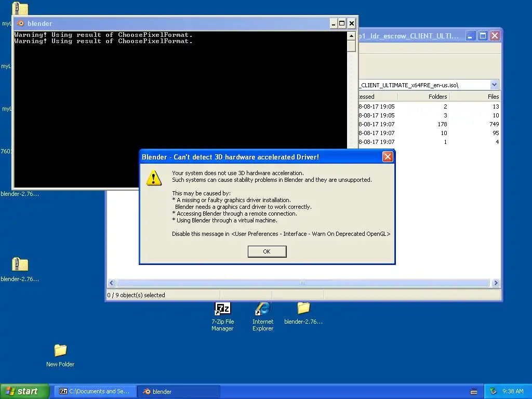Close the blender console window
Image resolution: width=532 pixels, height=399 pixels.
click(352, 23)
